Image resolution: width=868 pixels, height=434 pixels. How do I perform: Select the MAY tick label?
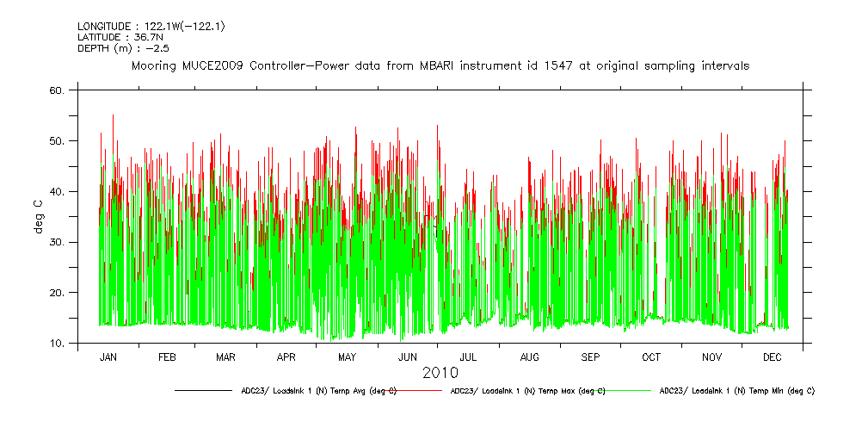(347, 356)
